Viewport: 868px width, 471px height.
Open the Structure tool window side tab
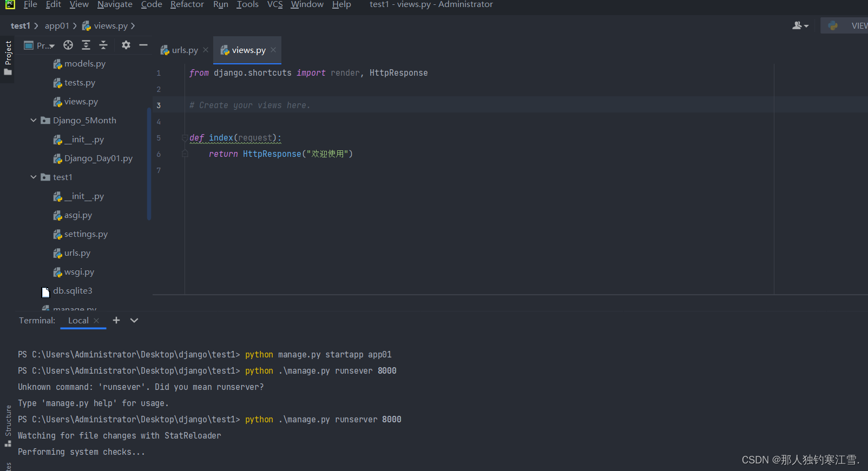(x=8, y=426)
